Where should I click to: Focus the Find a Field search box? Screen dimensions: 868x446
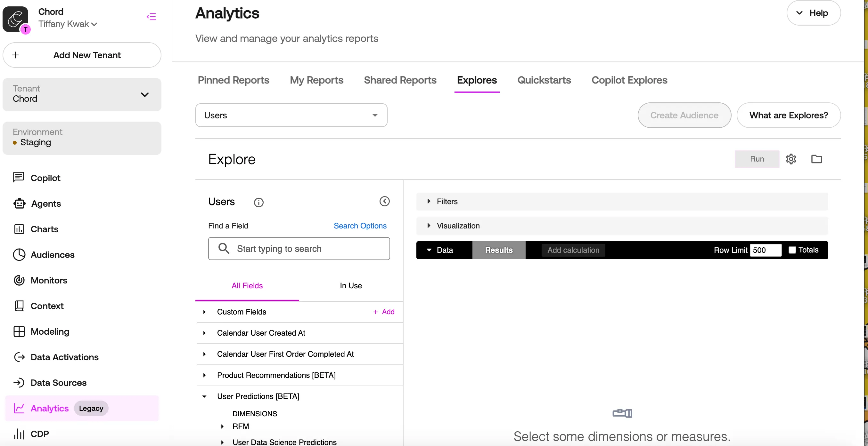coord(299,248)
